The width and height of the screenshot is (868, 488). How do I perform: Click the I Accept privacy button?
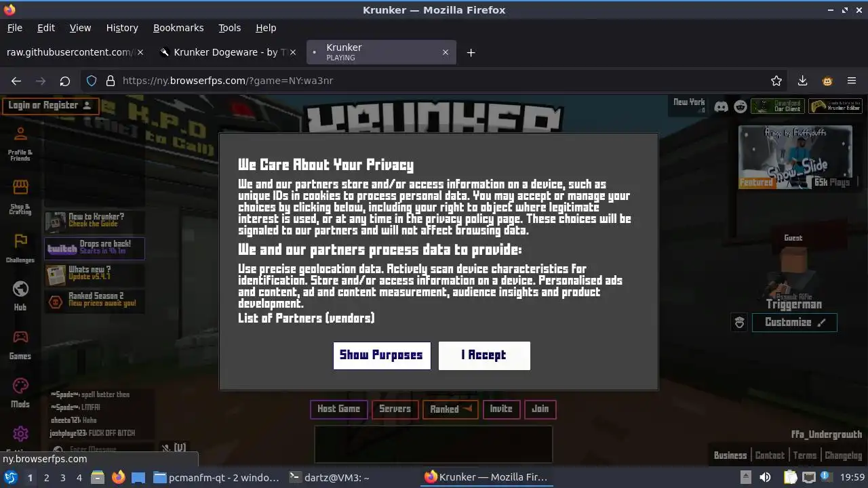[x=484, y=355]
